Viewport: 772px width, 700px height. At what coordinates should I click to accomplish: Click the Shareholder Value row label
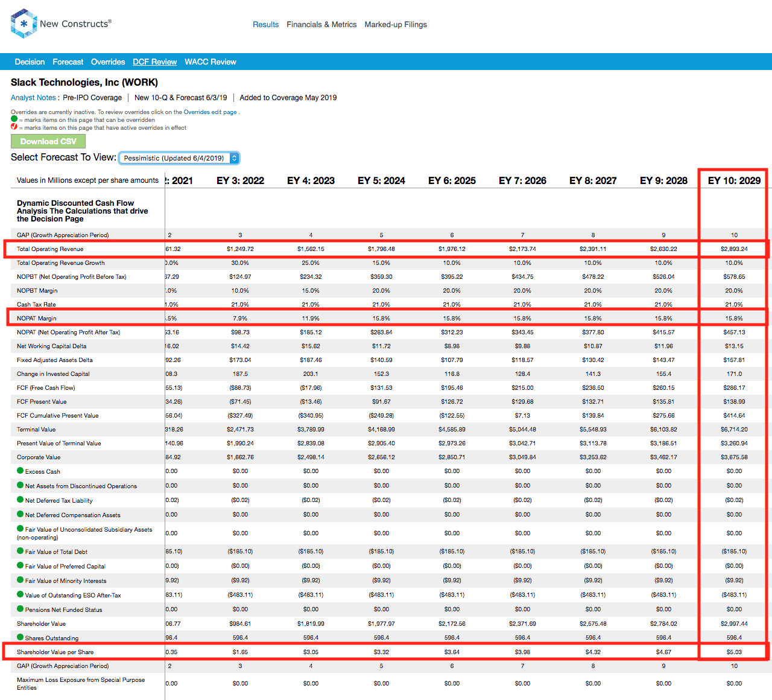(x=41, y=624)
